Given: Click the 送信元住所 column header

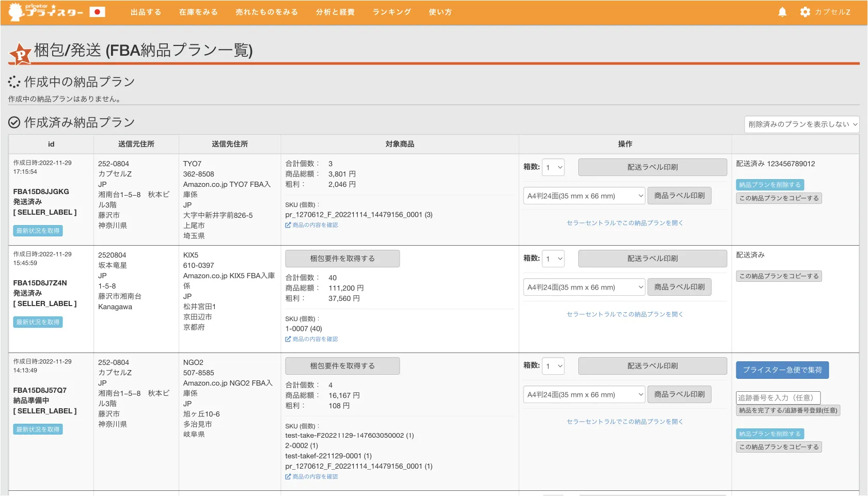Looking at the screenshot, I should [x=136, y=144].
